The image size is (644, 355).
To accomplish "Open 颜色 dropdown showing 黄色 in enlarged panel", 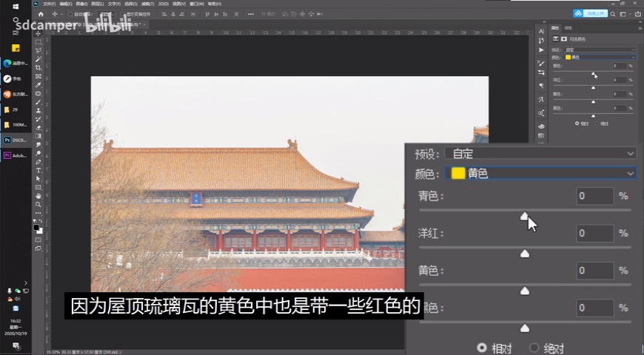I will [x=541, y=174].
